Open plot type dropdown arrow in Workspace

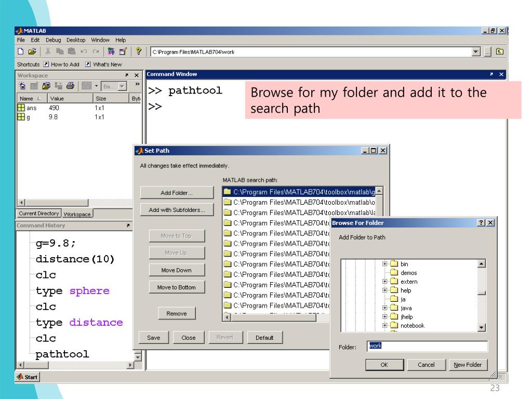tap(96, 86)
